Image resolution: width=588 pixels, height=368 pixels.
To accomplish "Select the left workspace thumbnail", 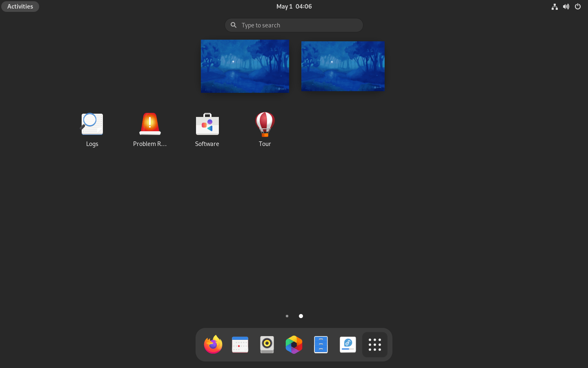I will point(245,66).
